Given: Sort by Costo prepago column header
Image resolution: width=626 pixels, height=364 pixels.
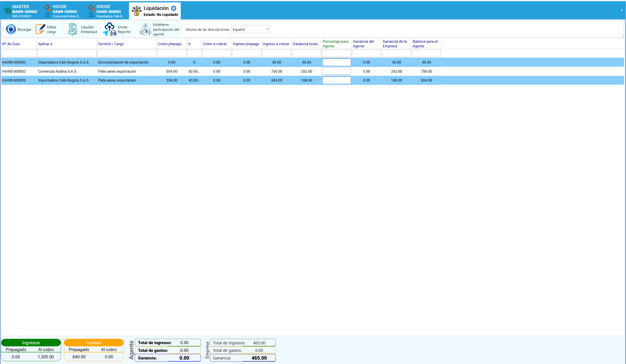Looking at the screenshot, I should [x=170, y=44].
